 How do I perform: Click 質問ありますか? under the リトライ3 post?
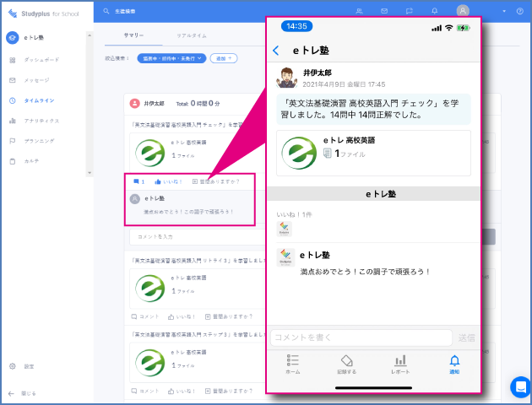point(229,316)
